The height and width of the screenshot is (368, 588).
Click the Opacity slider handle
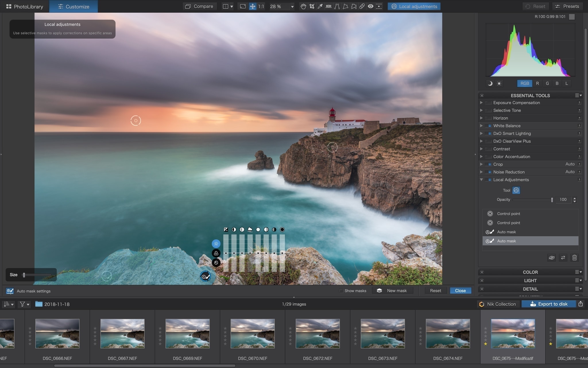[552, 200]
